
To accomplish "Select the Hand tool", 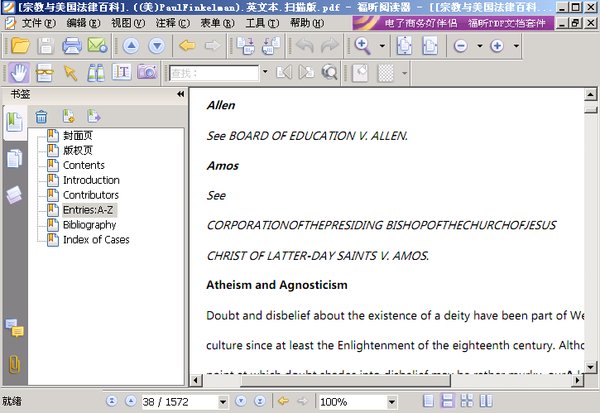I will click(19, 72).
